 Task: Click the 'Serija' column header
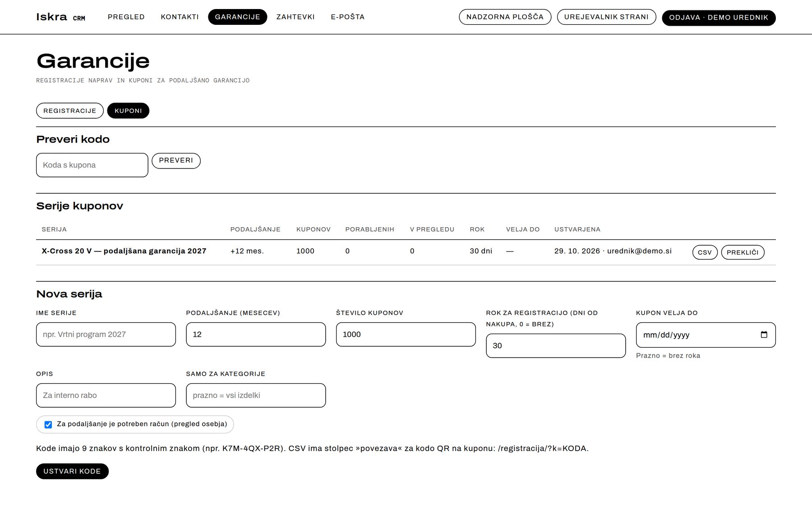click(x=54, y=229)
